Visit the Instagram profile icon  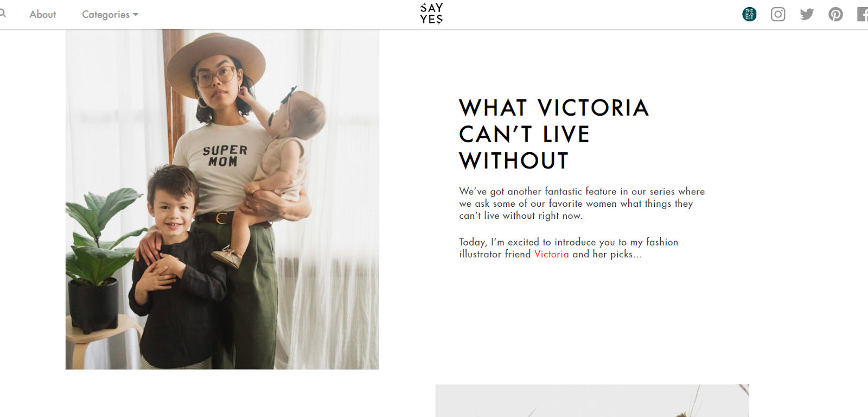pos(778,14)
